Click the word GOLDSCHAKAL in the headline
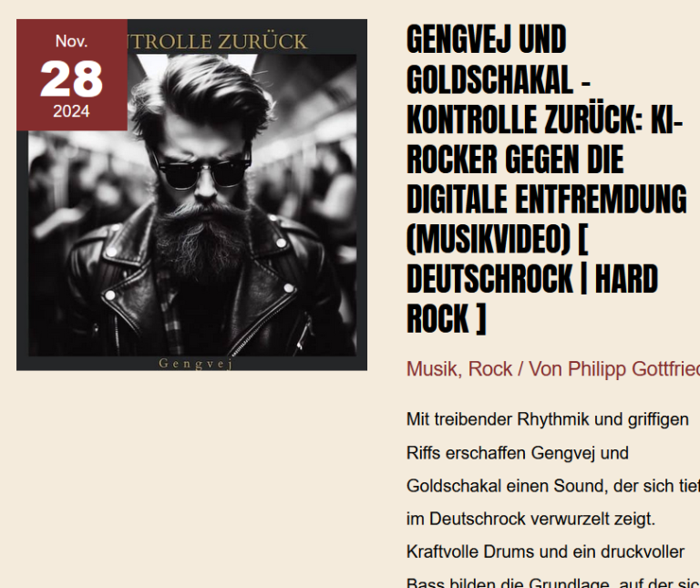The image size is (700, 588). pyautogui.click(x=489, y=79)
